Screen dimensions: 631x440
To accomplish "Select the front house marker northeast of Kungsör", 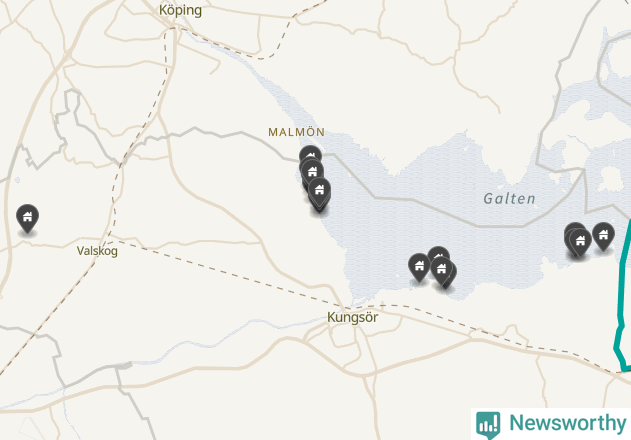I will tap(441, 269).
